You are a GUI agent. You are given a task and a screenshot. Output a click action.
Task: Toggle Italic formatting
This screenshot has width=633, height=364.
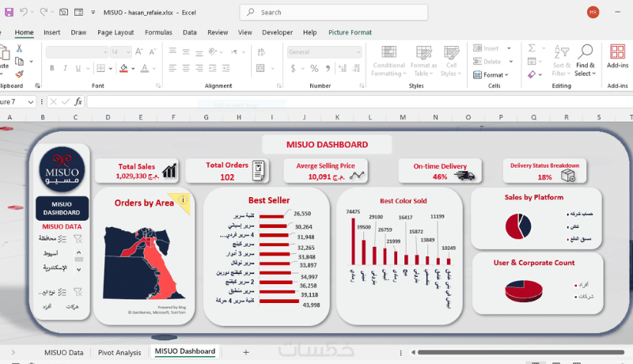(x=65, y=68)
